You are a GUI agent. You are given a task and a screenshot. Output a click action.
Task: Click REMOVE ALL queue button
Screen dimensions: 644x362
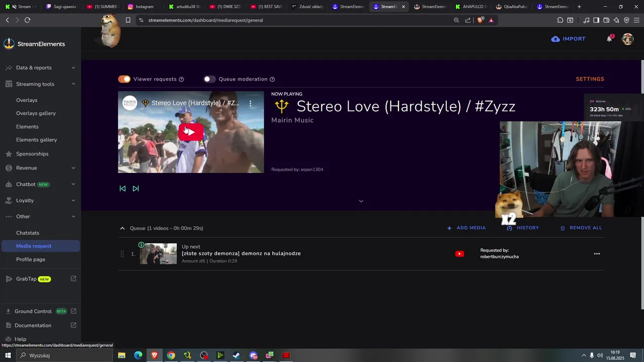pyautogui.click(x=581, y=228)
